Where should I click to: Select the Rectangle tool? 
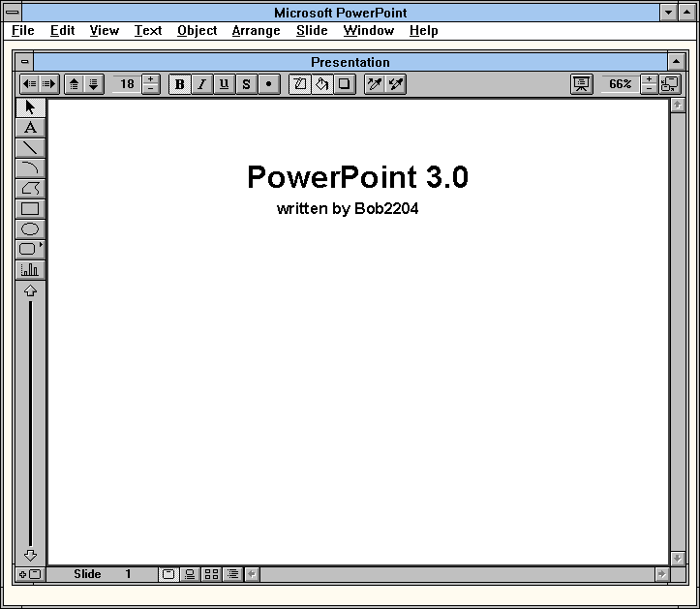30,208
